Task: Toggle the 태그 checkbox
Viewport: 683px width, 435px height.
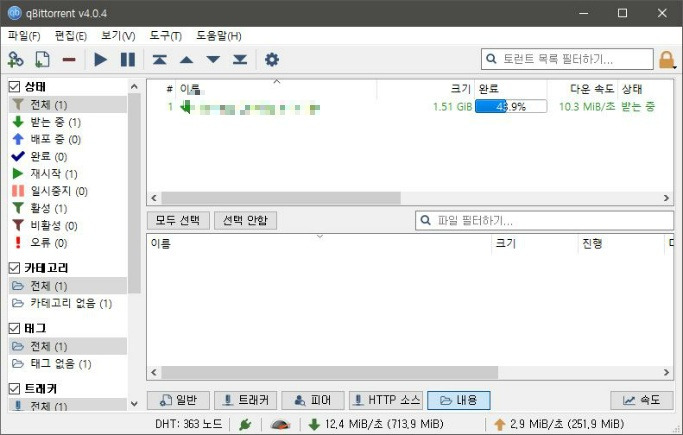Action: (x=14, y=328)
